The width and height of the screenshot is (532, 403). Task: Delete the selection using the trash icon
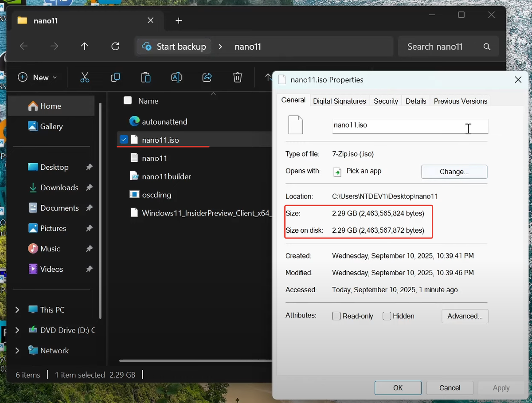click(x=237, y=77)
